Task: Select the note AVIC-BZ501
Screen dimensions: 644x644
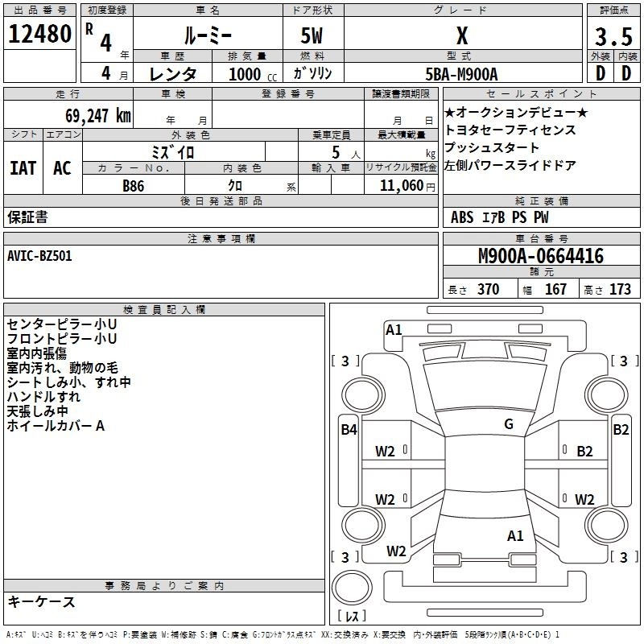Action: [x=39, y=256]
